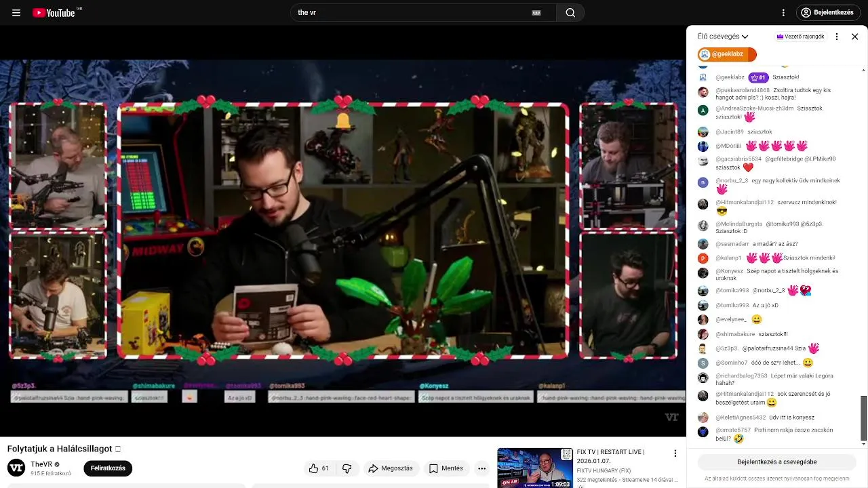
Task: Select message 'üdv itt is konyesz'
Action: pyautogui.click(x=792, y=418)
